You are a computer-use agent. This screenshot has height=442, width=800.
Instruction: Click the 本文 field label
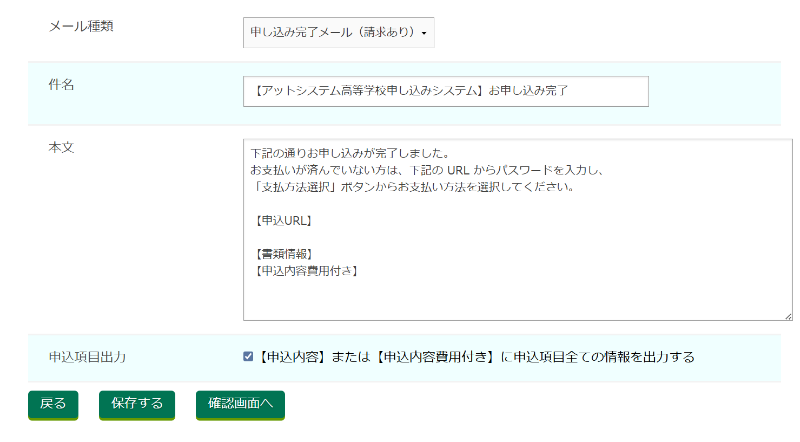coord(62,147)
